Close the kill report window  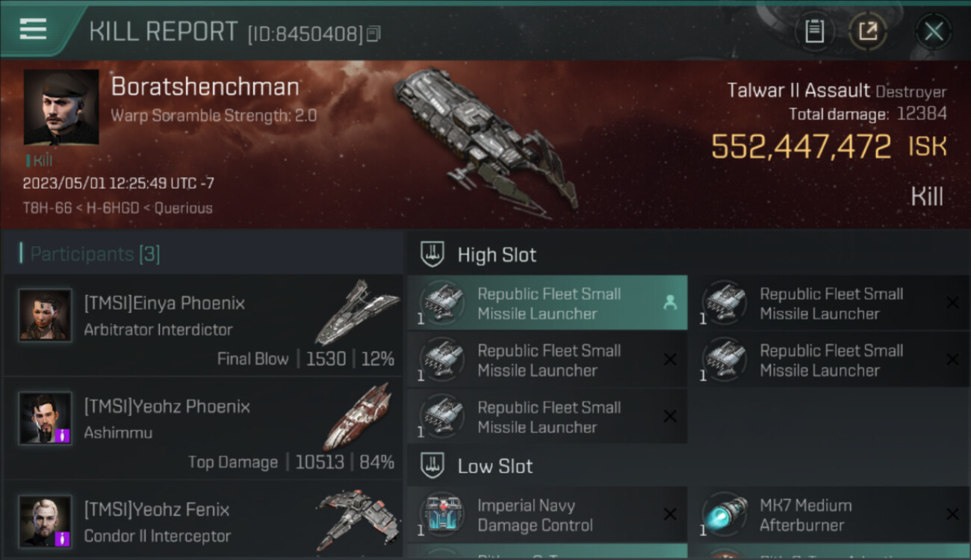933,31
